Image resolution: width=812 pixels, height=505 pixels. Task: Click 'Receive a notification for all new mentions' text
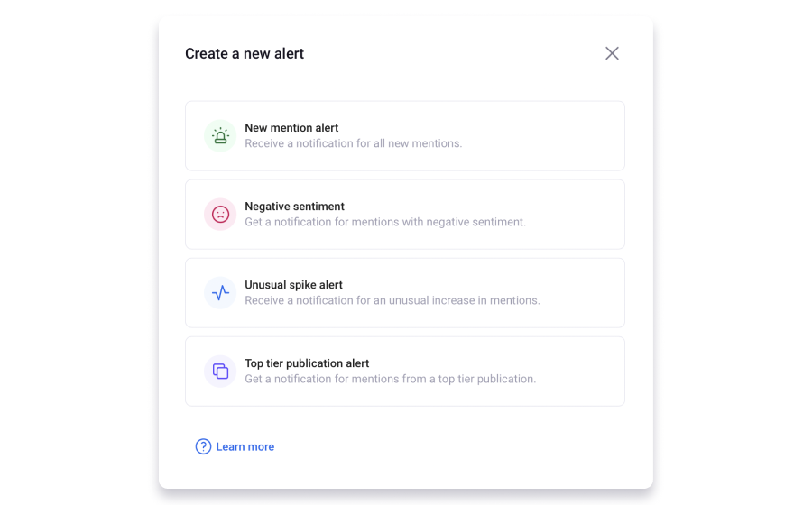tap(353, 143)
